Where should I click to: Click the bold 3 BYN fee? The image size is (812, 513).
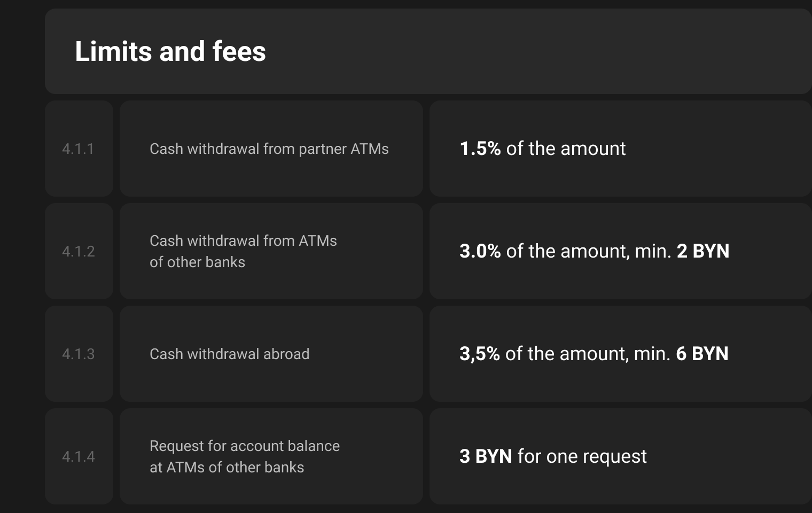(x=486, y=456)
